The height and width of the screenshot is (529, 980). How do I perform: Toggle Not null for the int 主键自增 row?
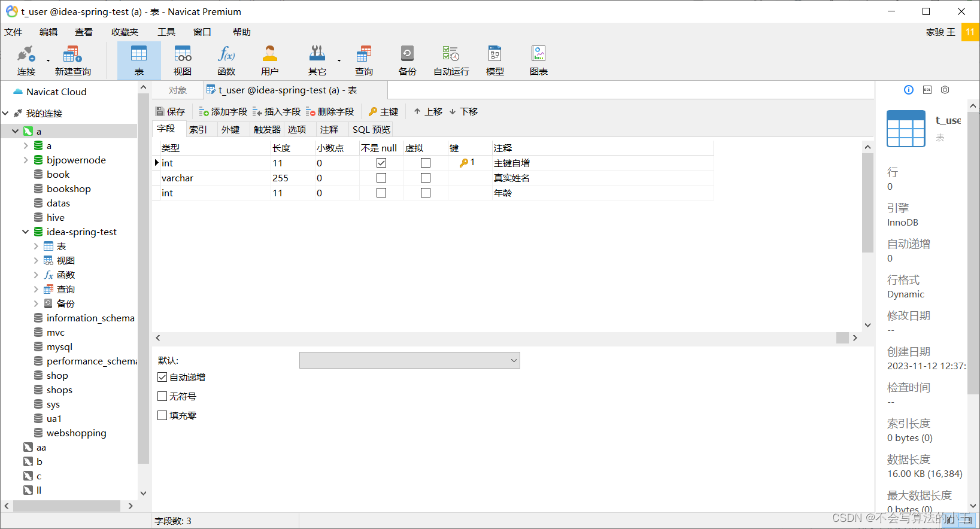(381, 163)
